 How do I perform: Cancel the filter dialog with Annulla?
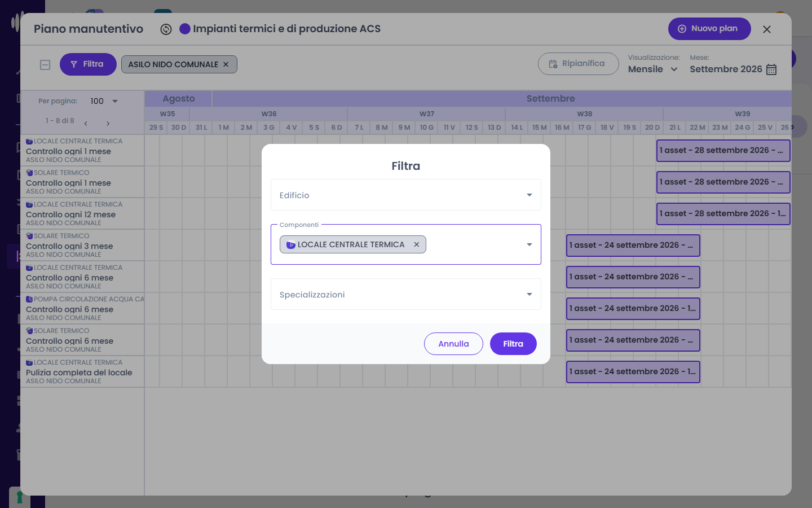[x=453, y=344]
